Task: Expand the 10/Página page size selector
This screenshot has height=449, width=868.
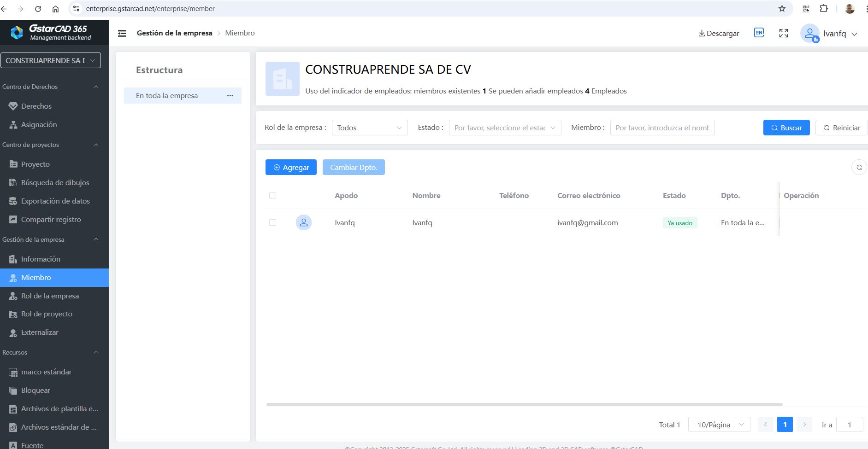Action: (x=719, y=425)
